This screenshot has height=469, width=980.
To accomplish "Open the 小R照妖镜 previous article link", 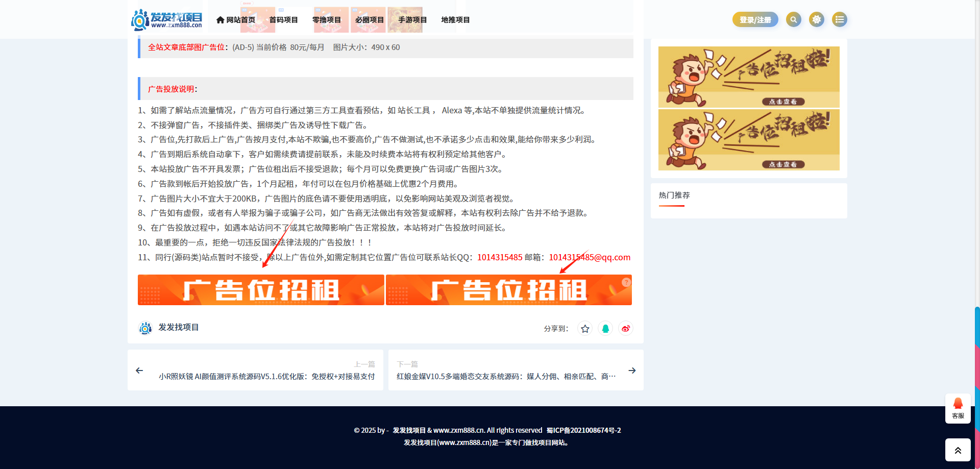I will point(266,377).
